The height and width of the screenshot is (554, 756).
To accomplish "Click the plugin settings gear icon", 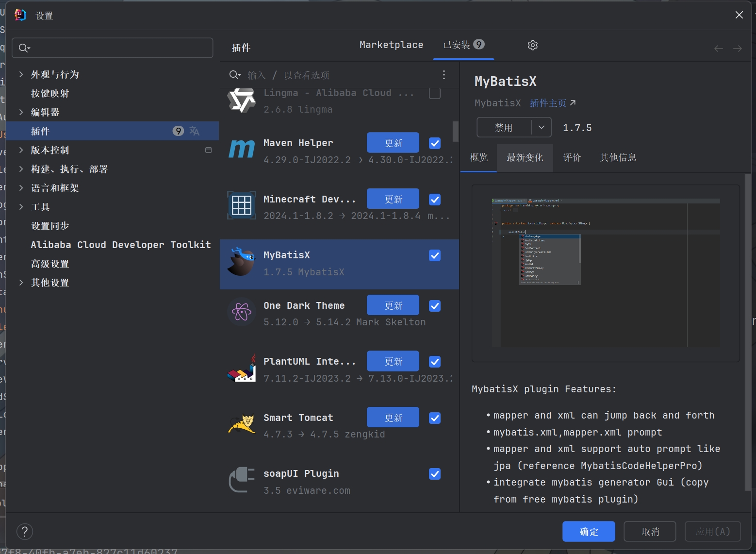I will click(x=532, y=45).
